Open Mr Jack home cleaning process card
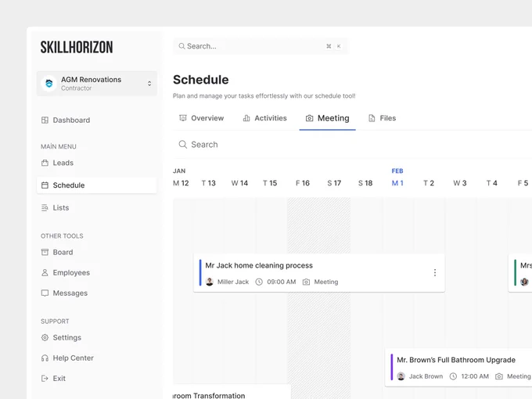532x399 pixels. [319, 273]
